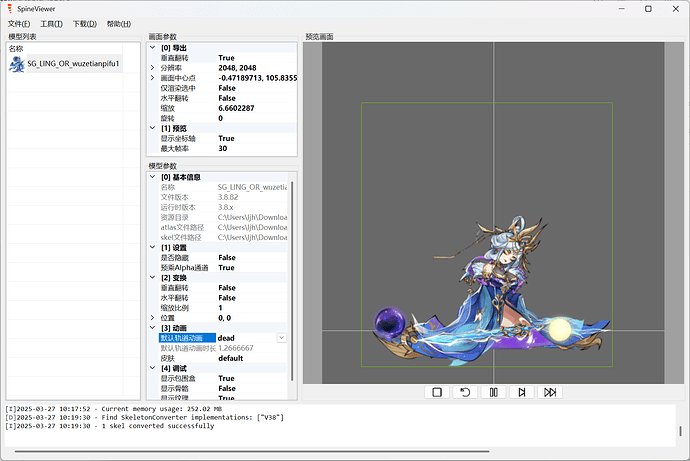
Task: Collapse the [3] 动画 section
Action: [153, 328]
